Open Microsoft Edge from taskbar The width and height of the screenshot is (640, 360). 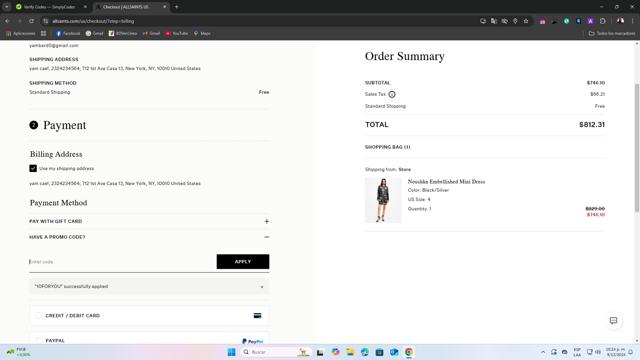364,352
